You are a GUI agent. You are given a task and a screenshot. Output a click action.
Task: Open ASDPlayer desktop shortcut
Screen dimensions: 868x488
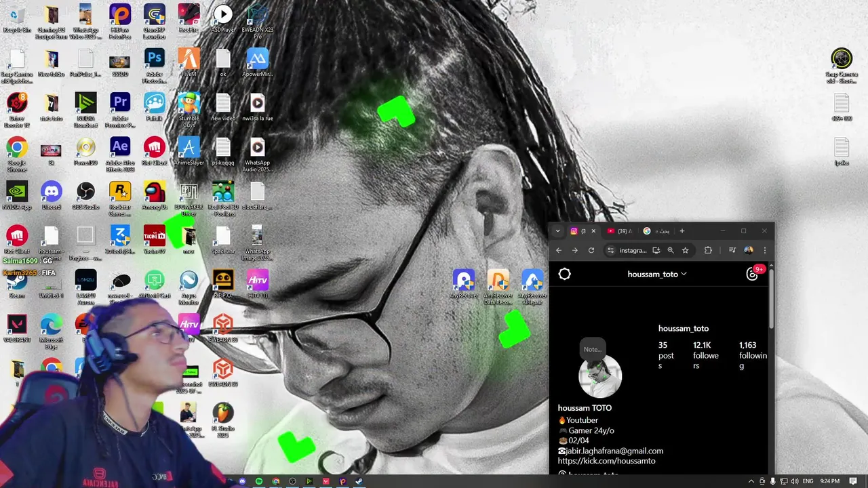(x=223, y=18)
